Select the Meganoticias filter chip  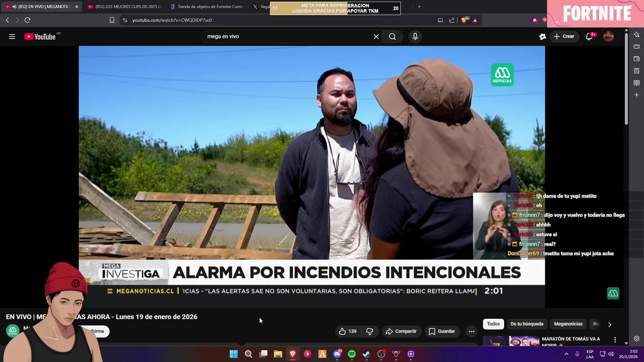[568, 324]
